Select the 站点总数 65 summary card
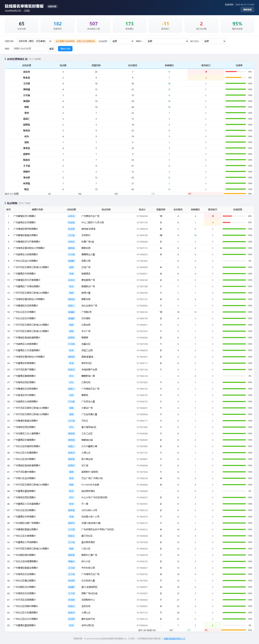 21,26
